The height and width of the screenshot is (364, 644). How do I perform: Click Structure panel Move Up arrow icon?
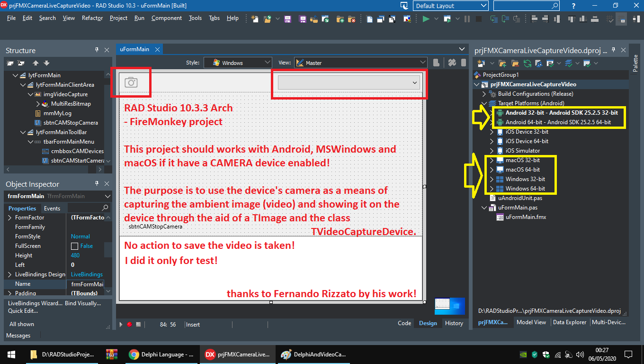[36, 63]
